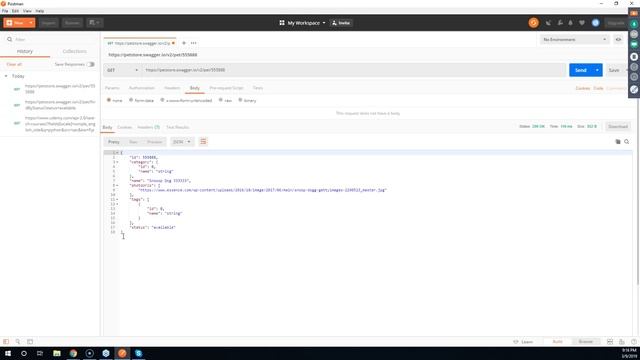The image size is (640, 360).
Task: Open the Runner from the header
Action: click(x=72, y=23)
